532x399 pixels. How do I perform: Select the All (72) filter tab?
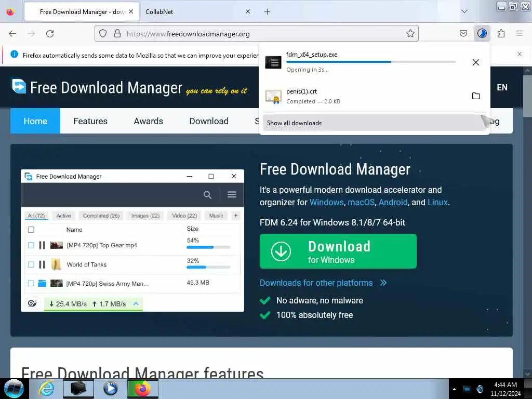coord(36,216)
